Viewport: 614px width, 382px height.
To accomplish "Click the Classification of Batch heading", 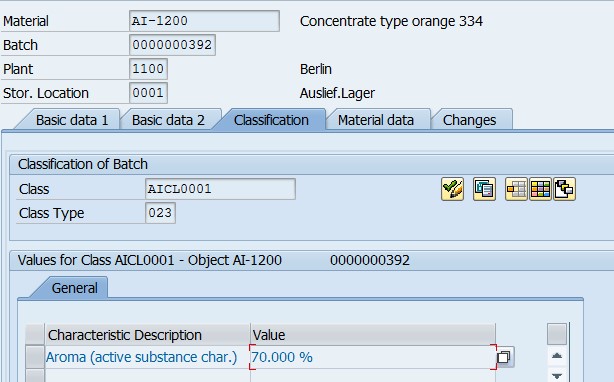I will click(83, 164).
